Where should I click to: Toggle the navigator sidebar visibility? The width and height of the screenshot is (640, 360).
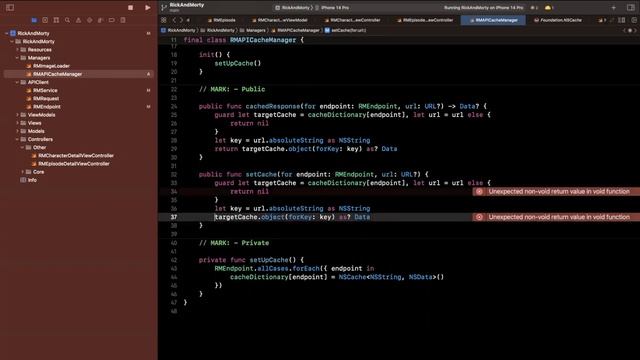[10, 7]
